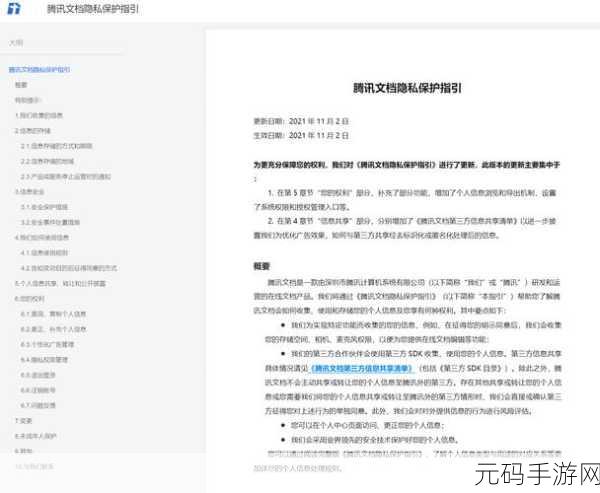Click the 大纲 outline header
The image size is (600, 493).
pos(16,42)
